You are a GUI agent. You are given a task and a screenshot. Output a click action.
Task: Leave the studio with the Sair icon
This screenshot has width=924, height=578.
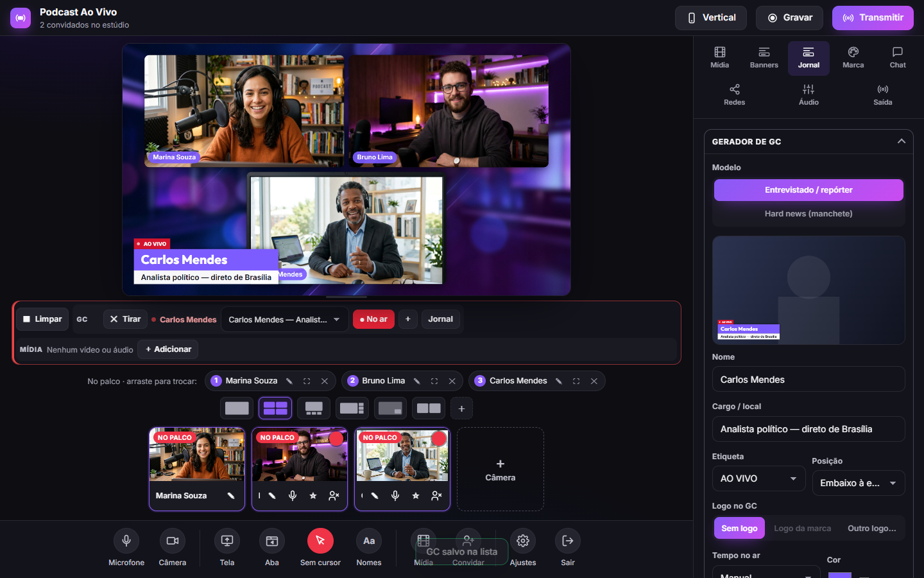(568, 541)
